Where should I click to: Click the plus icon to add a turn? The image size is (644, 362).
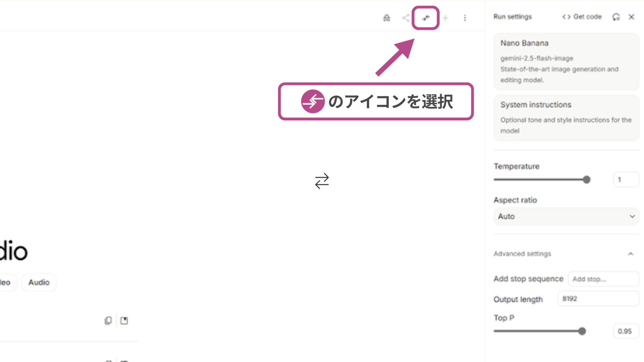(x=445, y=18)
